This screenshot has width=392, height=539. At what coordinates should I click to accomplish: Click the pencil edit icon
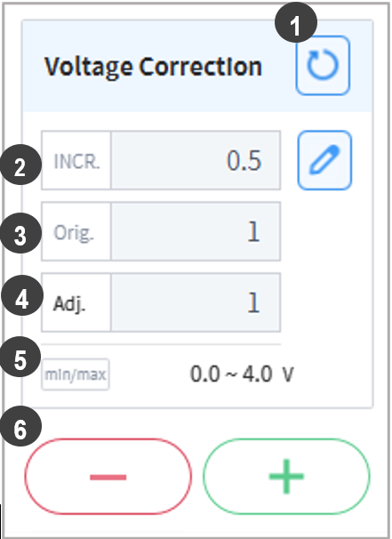(324, 160)
